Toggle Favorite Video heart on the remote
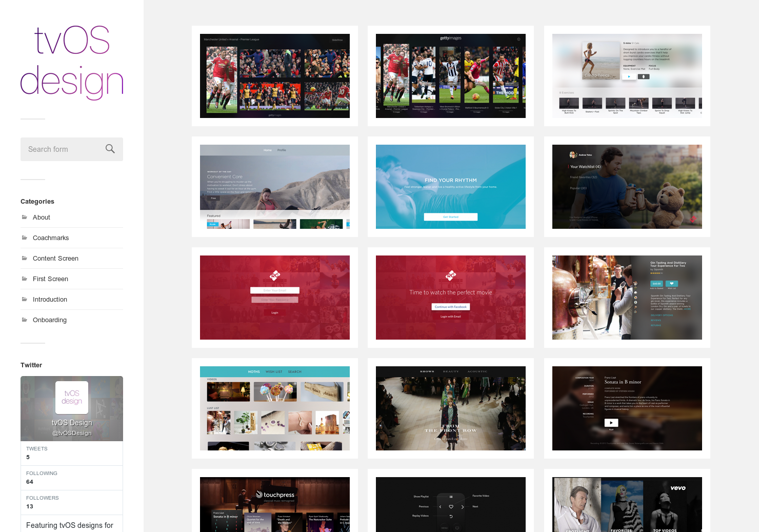 pyautogui.click(x=451, y=507)
